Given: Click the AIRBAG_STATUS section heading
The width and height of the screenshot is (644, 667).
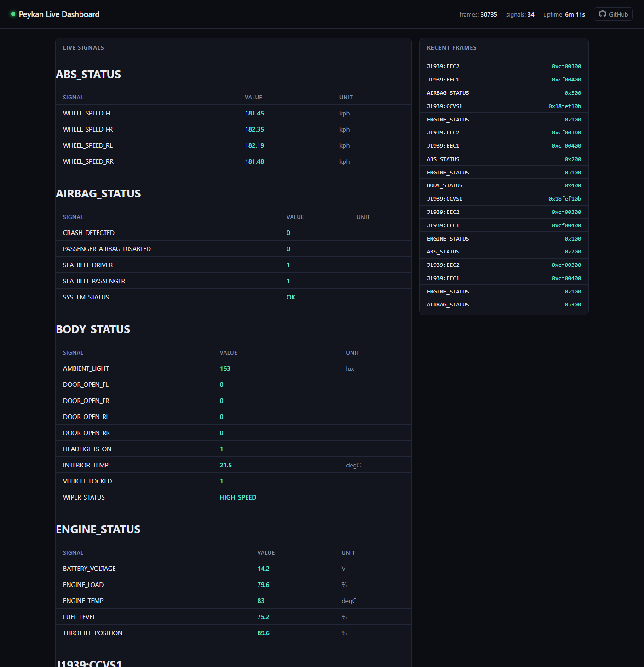Looking at the screenshot, I should tap(98, 194).
